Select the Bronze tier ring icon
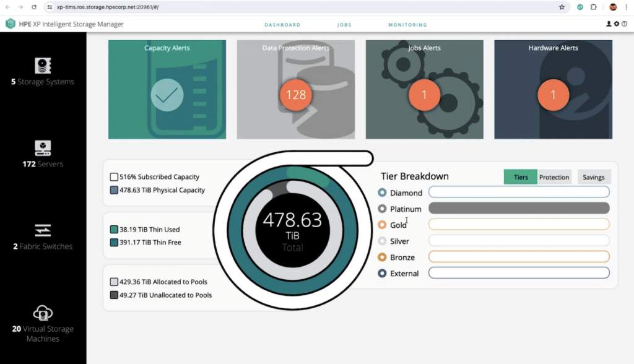This screenshot has width=634, height=364. 382,257
